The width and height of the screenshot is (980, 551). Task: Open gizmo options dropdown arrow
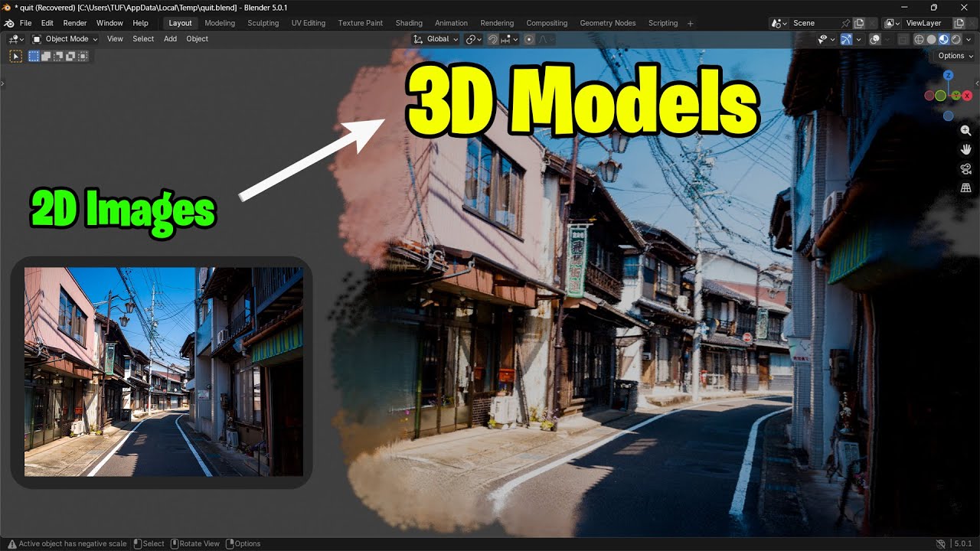click(x=858, y=39)
